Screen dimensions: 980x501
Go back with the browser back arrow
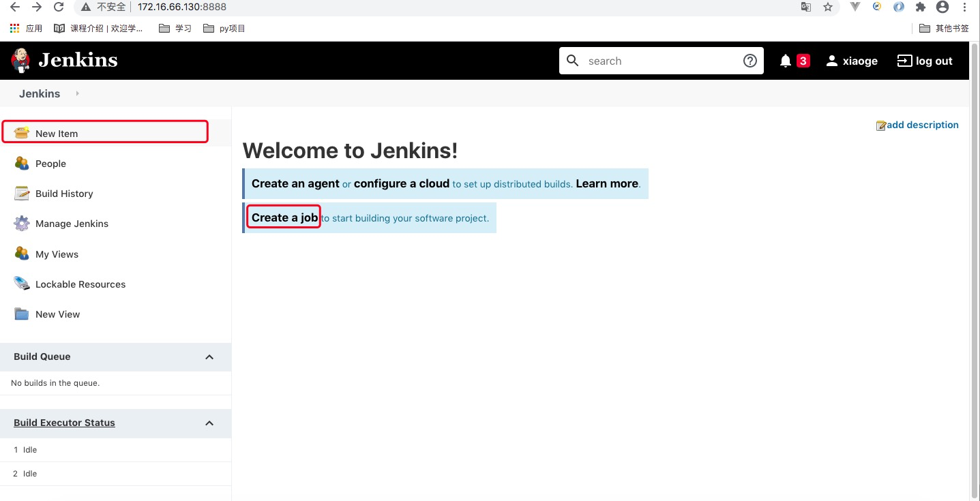pyautogui.click(x=14, y=7)
